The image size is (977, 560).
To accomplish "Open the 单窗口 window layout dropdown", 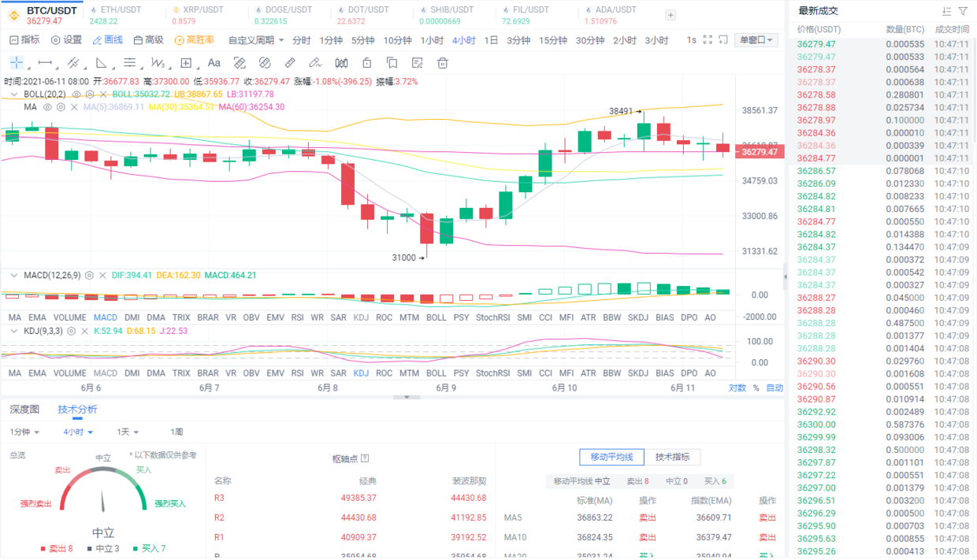I will click(756, 40).
